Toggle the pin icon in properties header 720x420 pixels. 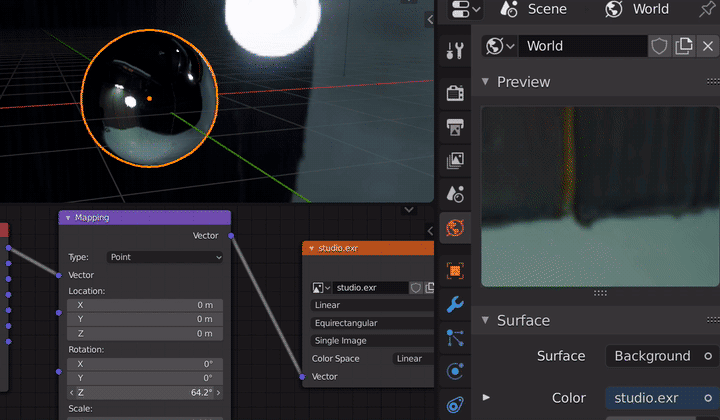pyautogui.click(x=707, y=9)
